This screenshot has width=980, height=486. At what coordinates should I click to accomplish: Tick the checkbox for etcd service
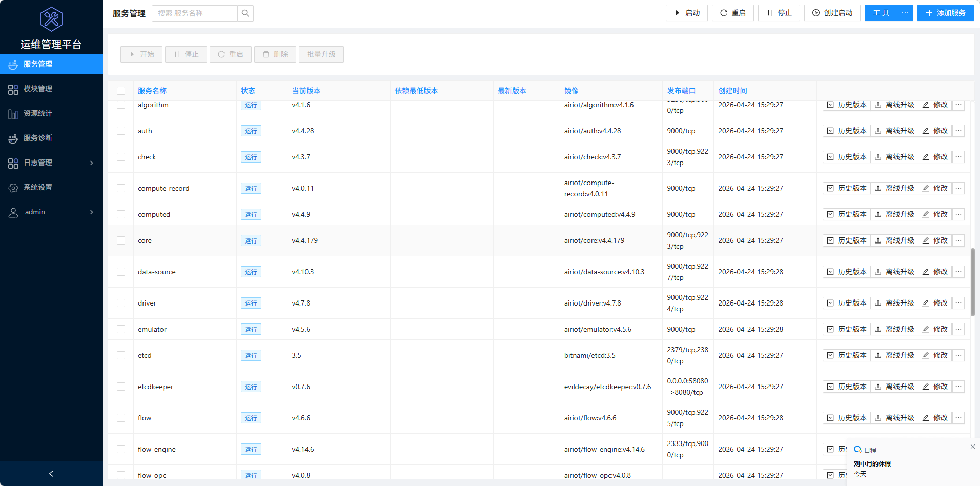click(x=121, y=355)
